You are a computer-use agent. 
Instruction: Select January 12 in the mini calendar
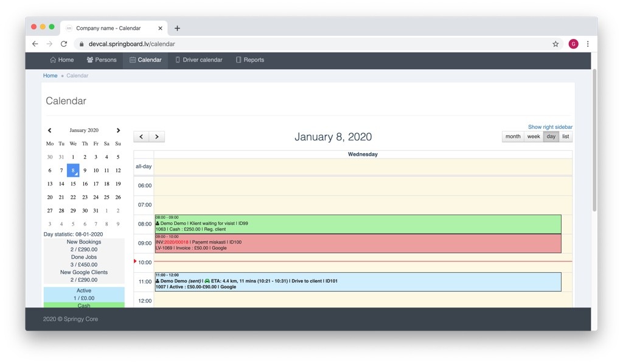[x=118, y=170]
